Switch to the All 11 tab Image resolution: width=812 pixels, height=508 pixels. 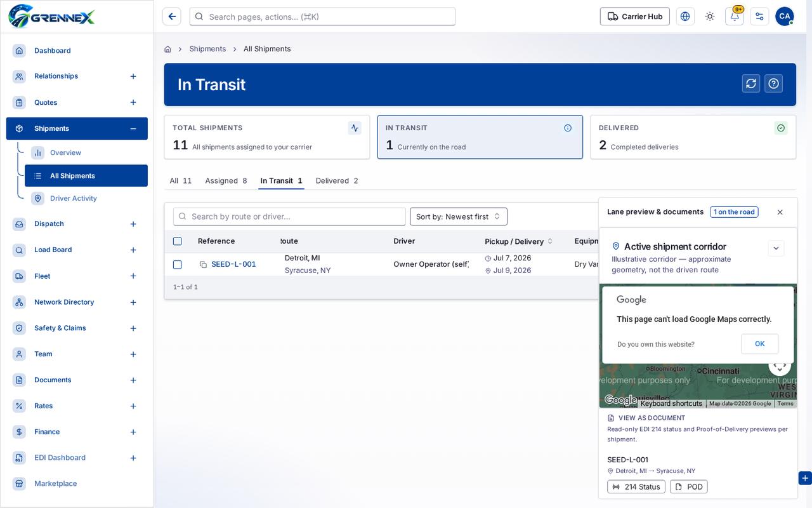coord(181,181)
